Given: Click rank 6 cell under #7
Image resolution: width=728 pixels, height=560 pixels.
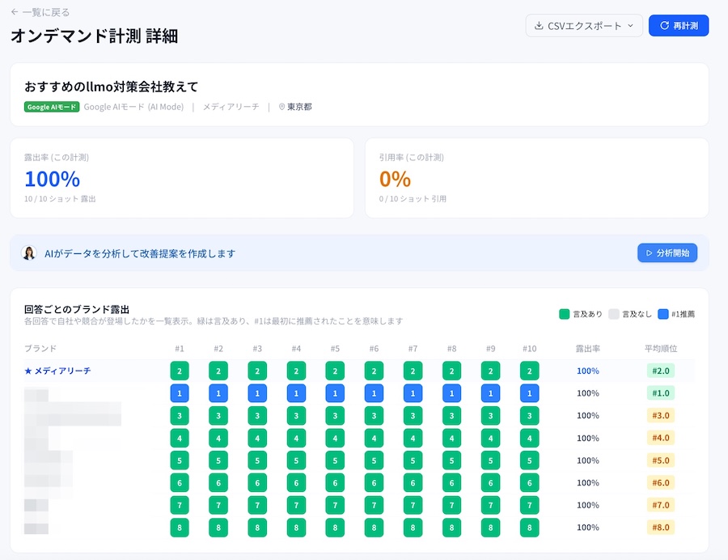Looking at the screenshot, I should 413,483.
